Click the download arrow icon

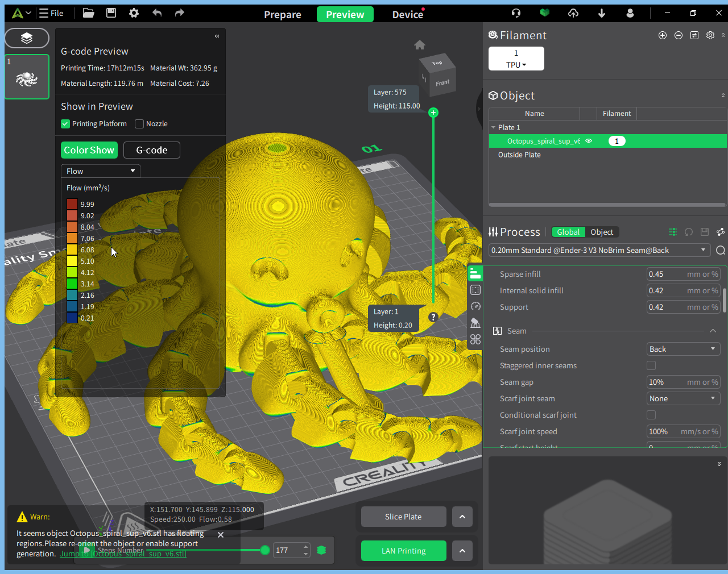602,13
